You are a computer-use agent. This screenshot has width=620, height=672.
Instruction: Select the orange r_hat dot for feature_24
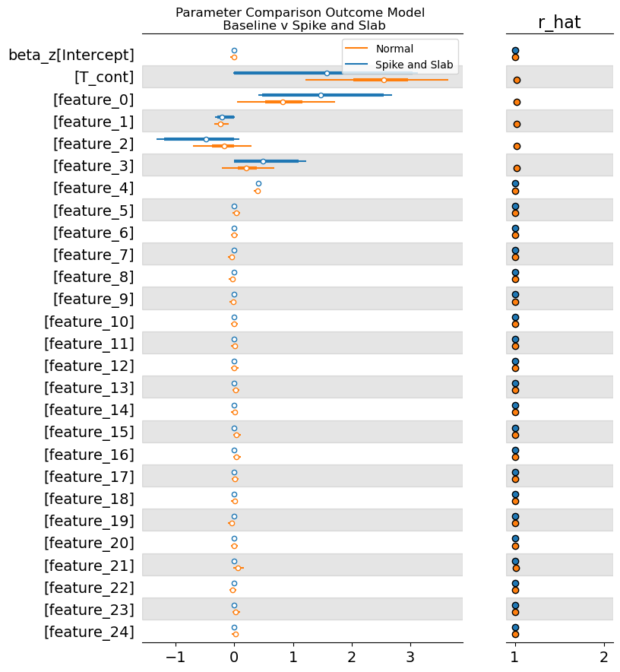tap(515, 634)
